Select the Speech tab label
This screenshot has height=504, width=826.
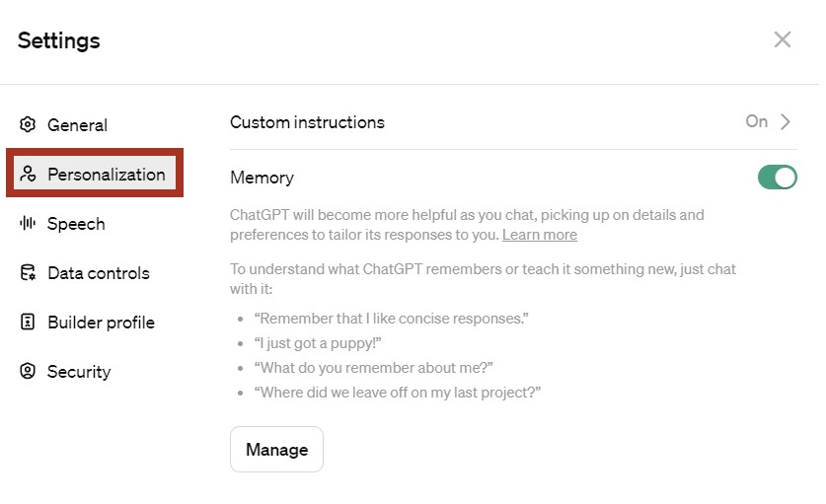click(76, 224)
